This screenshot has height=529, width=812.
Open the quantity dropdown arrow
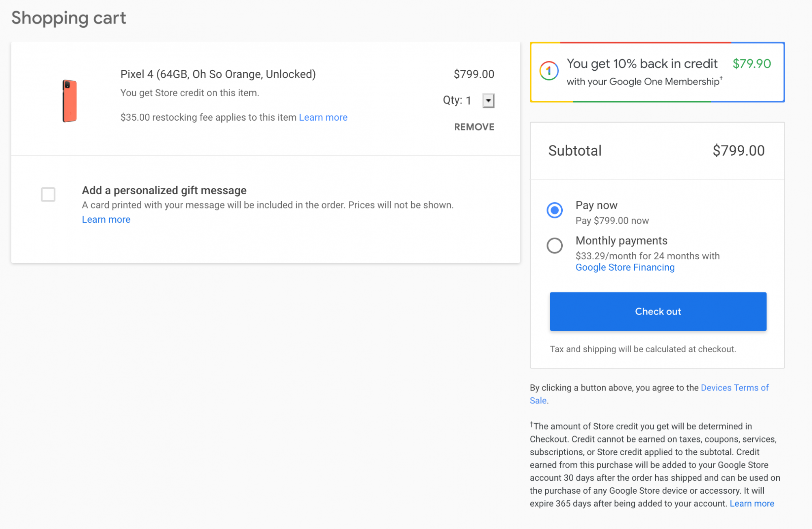(488, 100)
